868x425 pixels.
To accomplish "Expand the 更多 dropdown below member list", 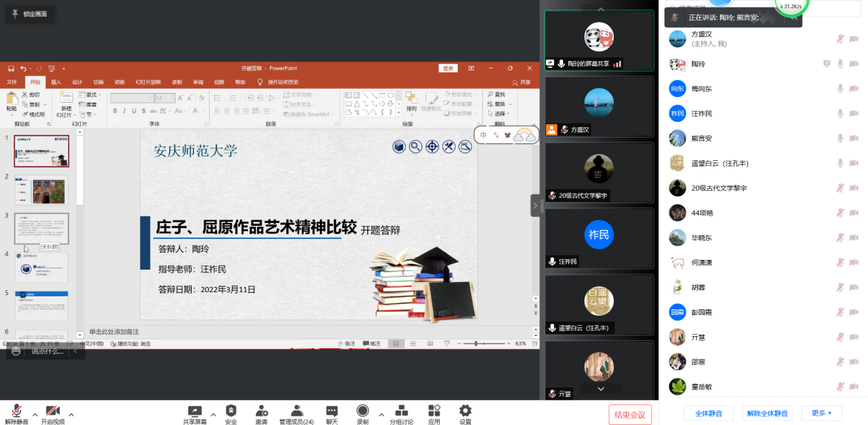I will point(821,413).
